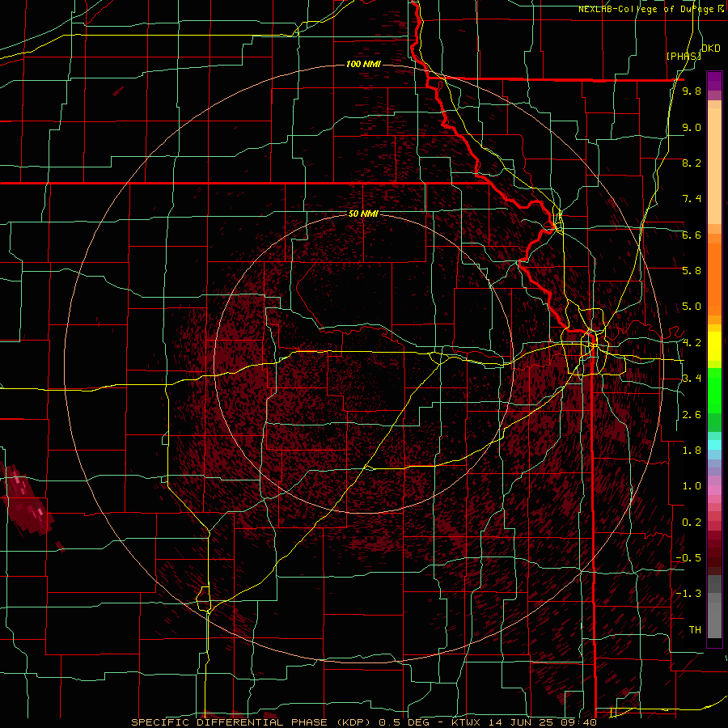This screenshot has height=728, width=728.
Task: Click the -0.5 value on the color scale
Action: (x=688, y=558)
